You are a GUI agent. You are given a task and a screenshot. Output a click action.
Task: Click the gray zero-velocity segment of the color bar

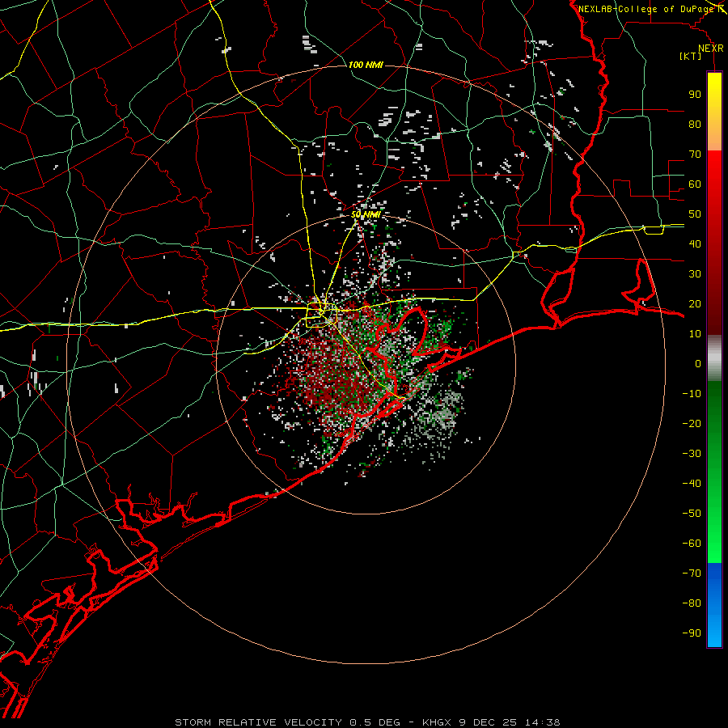[x=714, y=358]
